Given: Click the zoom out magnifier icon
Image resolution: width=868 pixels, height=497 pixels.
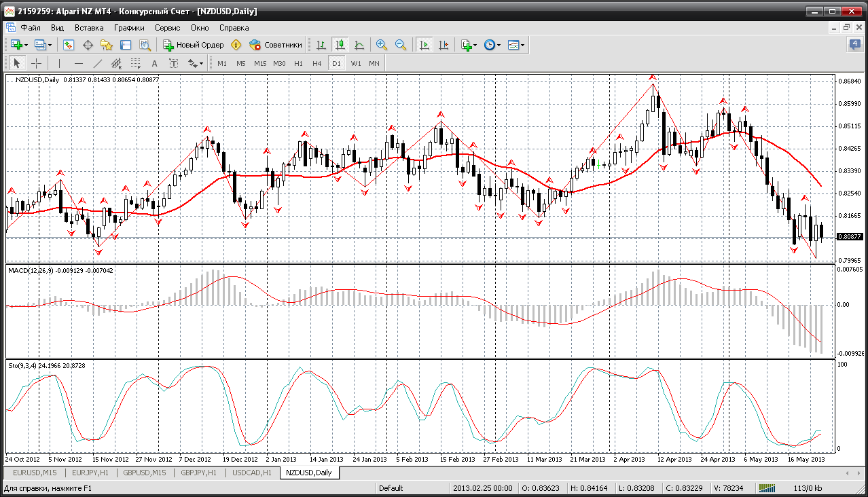Looking at the screenshot, I should click(401, 45).
